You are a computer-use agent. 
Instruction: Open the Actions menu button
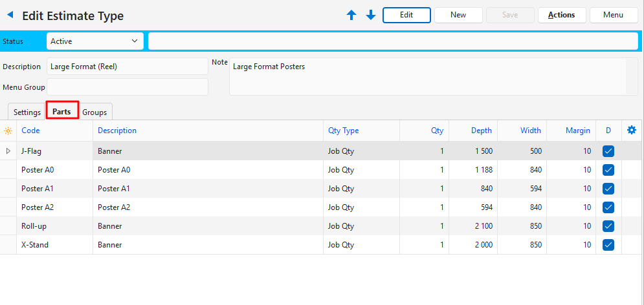click(561, 15)
